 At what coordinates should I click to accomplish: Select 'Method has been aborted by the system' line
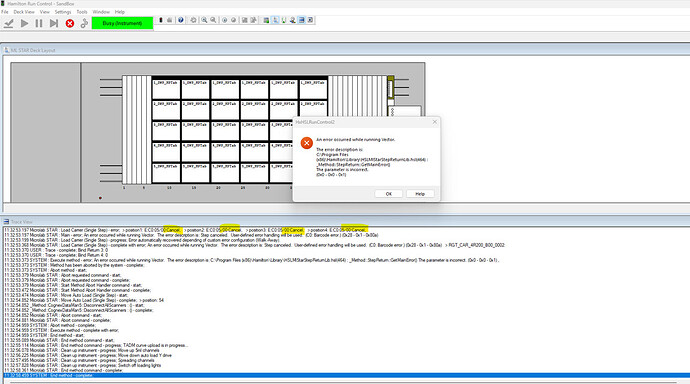(74, 265)
